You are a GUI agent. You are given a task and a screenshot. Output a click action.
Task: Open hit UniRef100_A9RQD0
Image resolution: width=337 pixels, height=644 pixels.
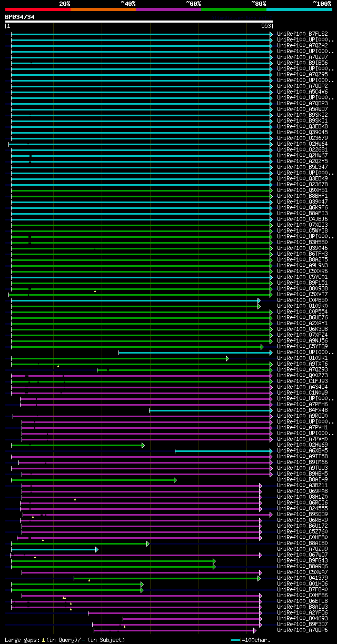pos(303,416)
